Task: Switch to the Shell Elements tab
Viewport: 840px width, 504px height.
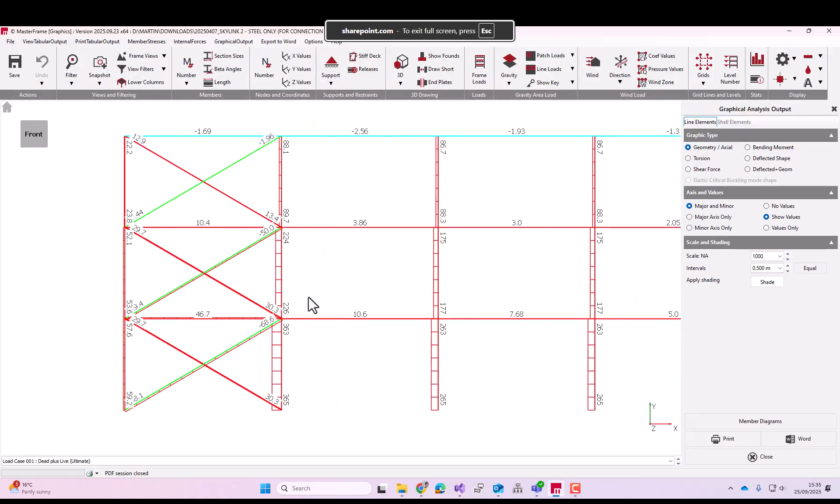Action: click(735, 122)
